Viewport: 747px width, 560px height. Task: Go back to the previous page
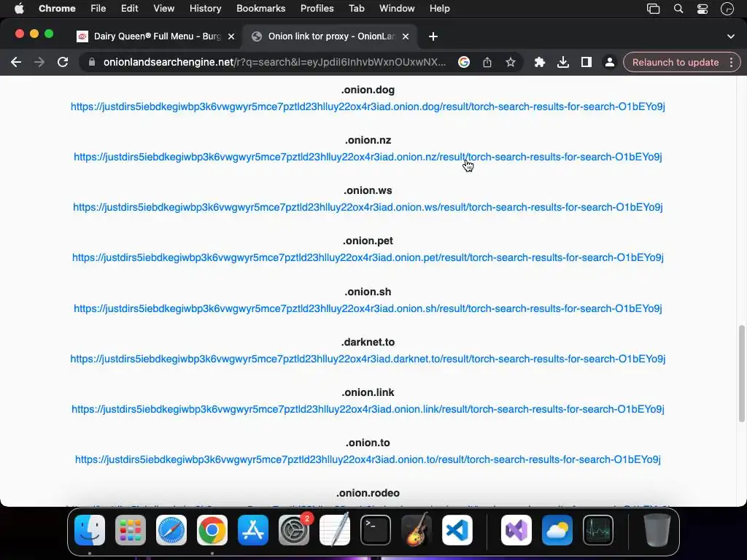click(16, 63)
